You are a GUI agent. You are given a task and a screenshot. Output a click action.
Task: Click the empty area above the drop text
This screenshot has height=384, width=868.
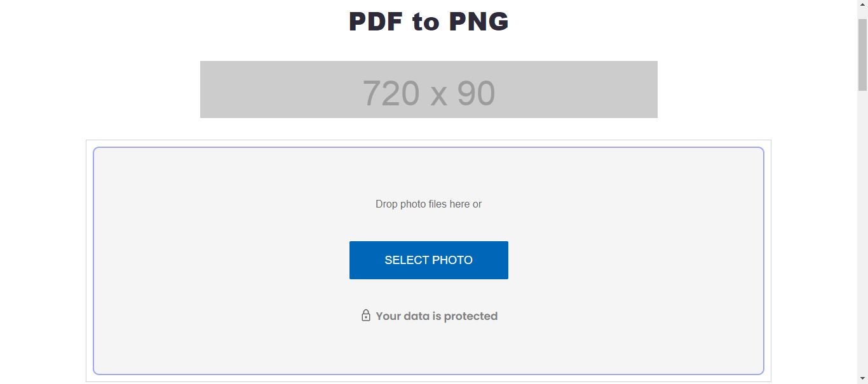[428, 171]
